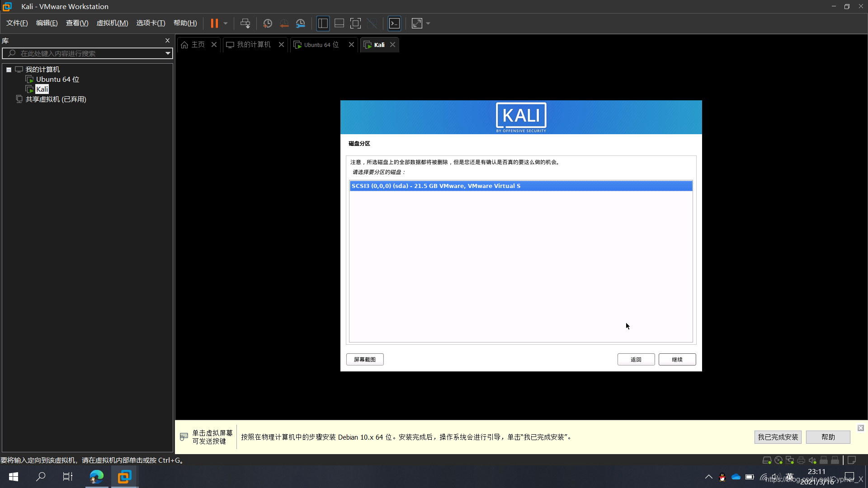Click the stretch guest icon in toolbar
Screen dimensions: 868x488
tap(417, 23)
